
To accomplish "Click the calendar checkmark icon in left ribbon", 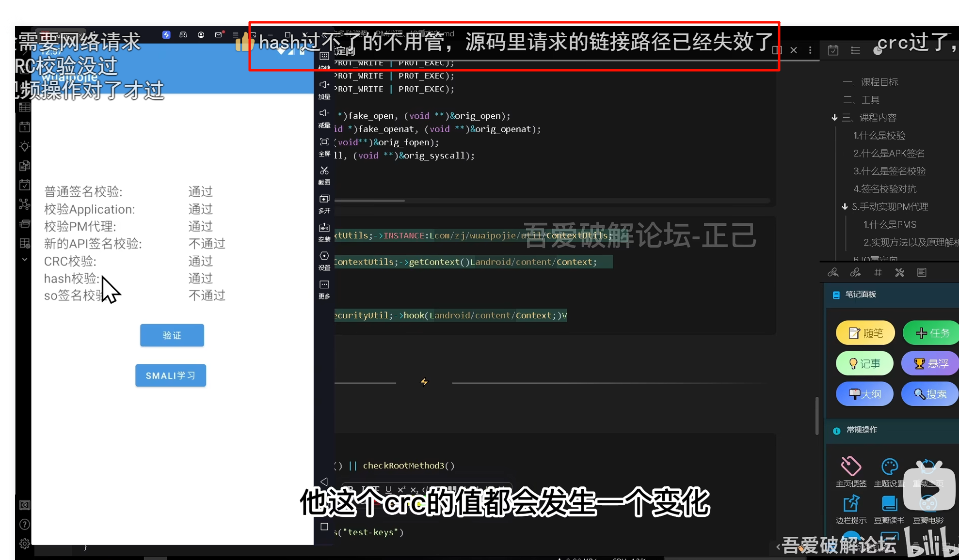I will [24, 185].
